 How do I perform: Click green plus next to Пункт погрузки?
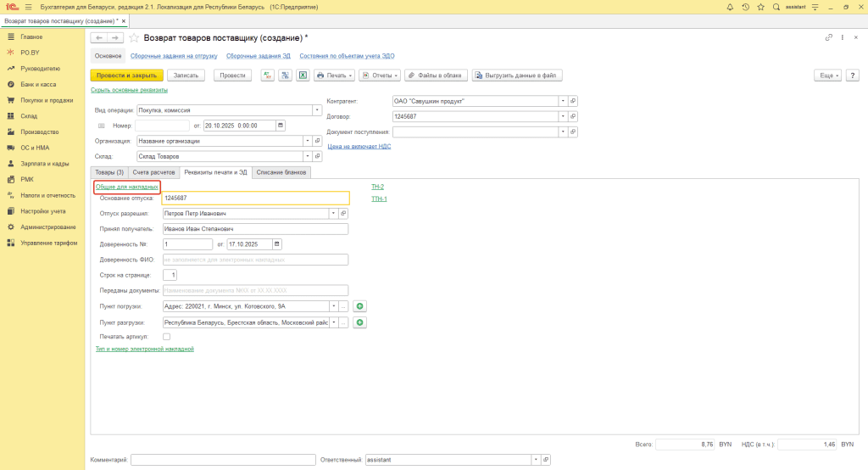(x=360, y=306)
